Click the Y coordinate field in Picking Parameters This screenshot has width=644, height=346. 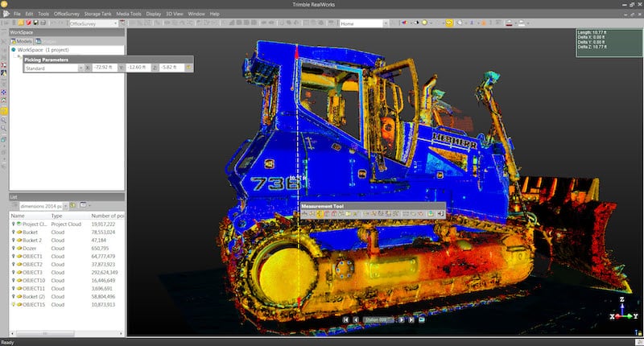click(x=138, y=68)
